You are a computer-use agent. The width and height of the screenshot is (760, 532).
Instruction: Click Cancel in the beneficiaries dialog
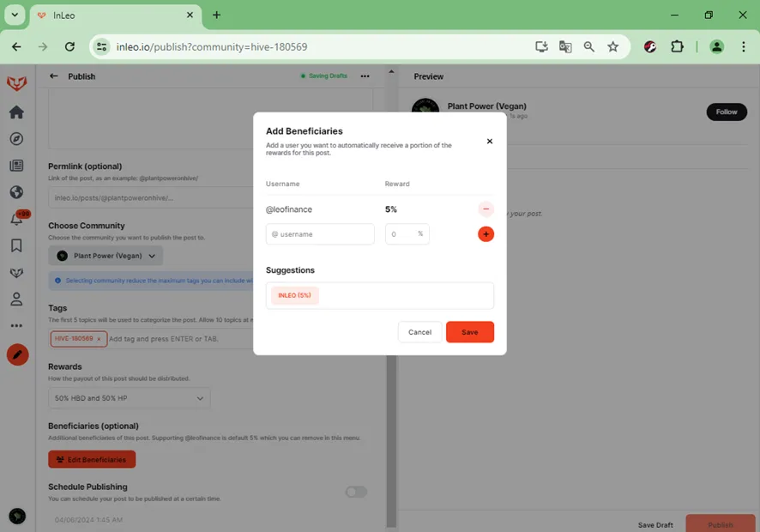tap(419, 332)
